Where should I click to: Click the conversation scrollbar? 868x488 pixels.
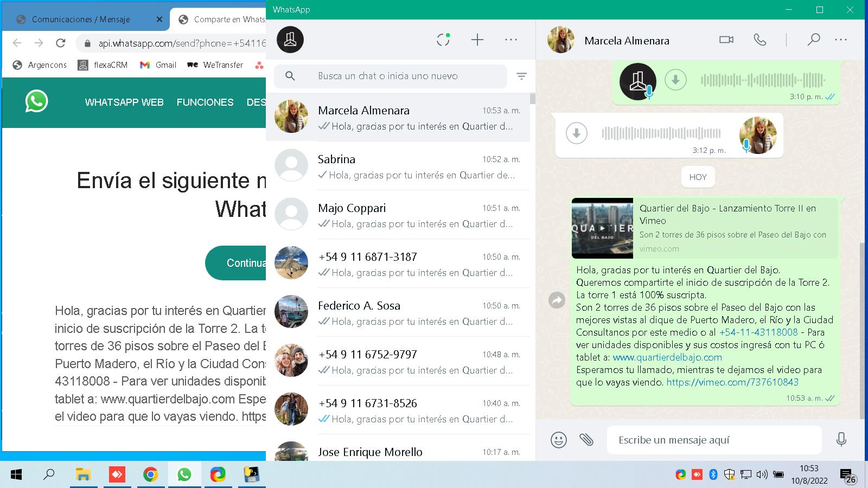coord(862,331)
